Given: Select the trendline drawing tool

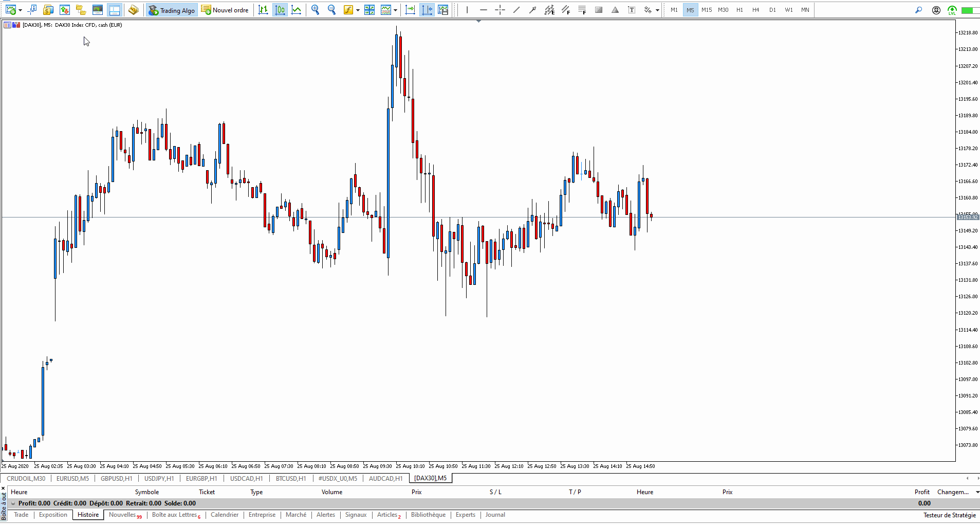Looking at the screenshot, I should coord(516,10).
